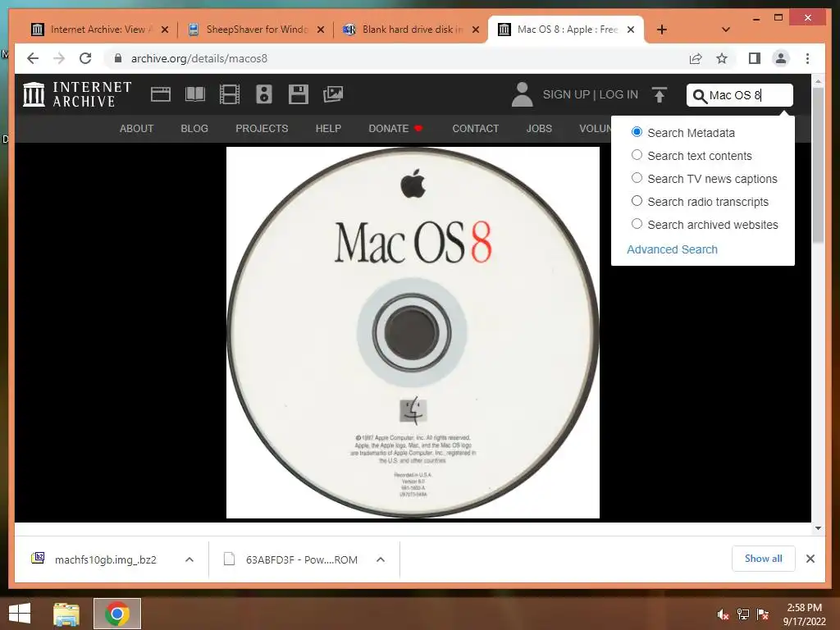Toggle the Chrome side panel icon

coord(755,58)
